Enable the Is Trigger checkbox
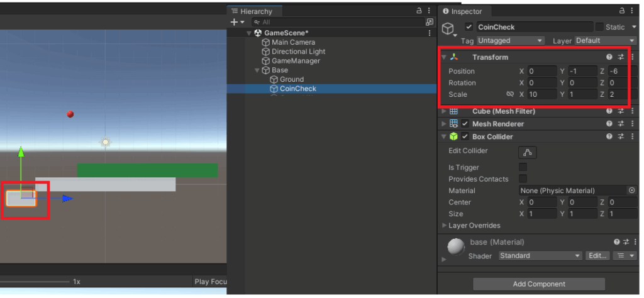The image size is (644, 298). coord(523,167)
